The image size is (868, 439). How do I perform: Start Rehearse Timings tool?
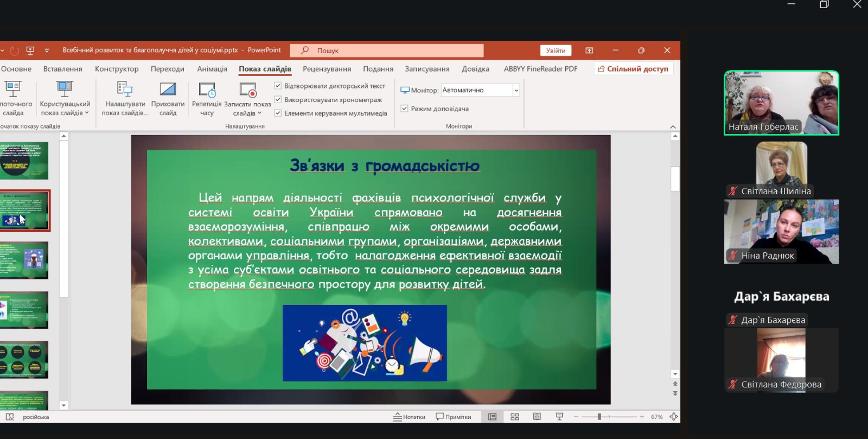pos(207,90)
